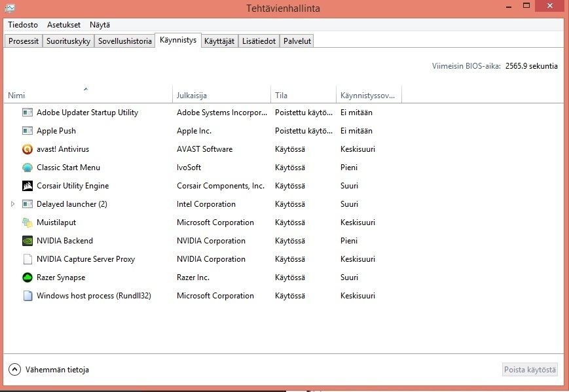Screen dimensions: 569x392
Task: Select the NVIDIA Capture Server Proxy name
Action: click(86, 259)
